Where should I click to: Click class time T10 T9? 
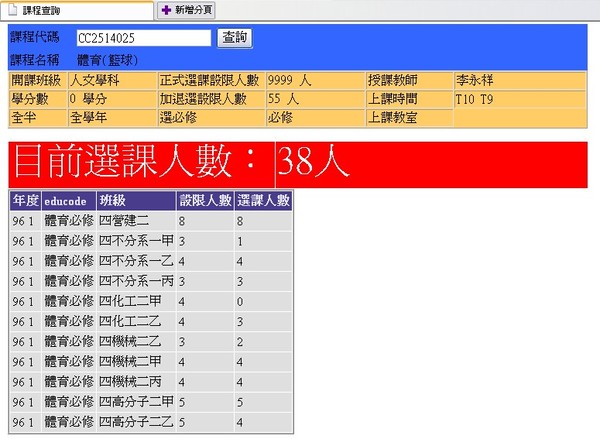520,99
